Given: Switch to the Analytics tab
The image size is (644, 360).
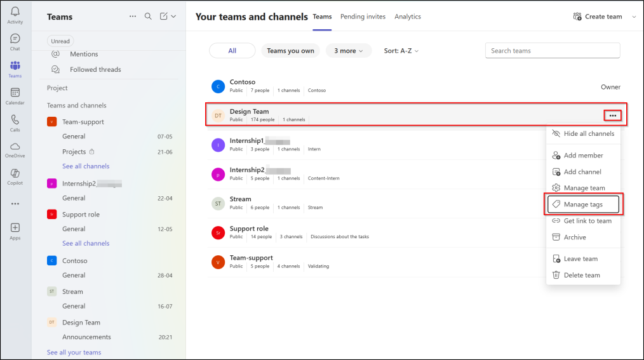Looking at the screenshot, I should pyautogui.click(x=408, y=17).
